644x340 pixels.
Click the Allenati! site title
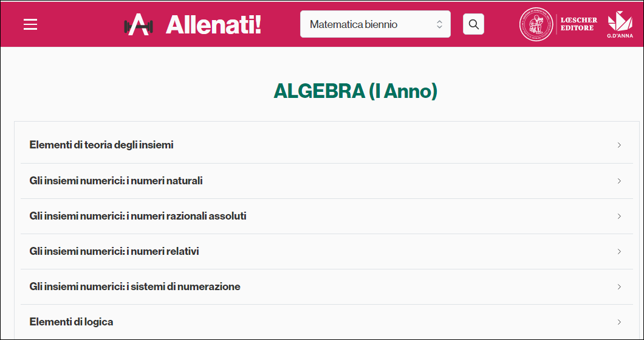pyautogui.click(x=213, y=24)
